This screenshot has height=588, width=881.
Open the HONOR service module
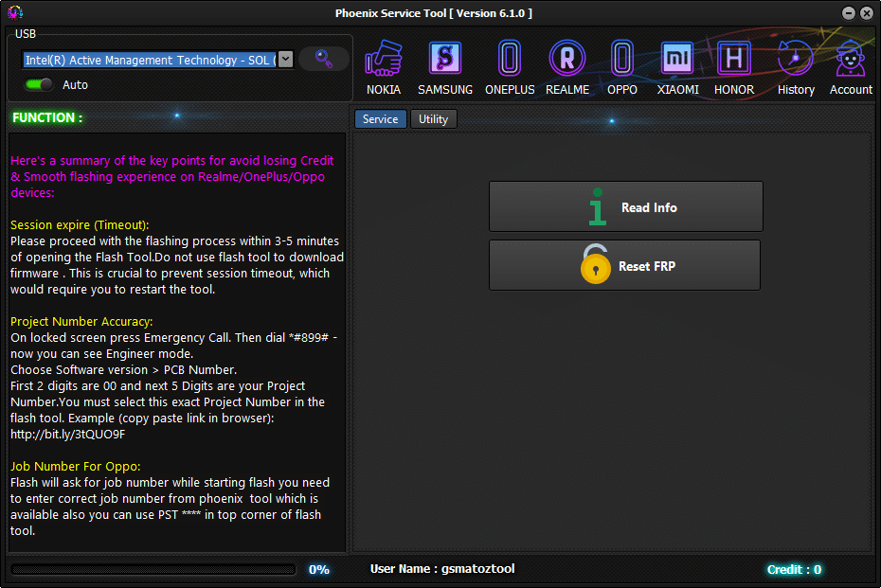click(x=733, y=59)
